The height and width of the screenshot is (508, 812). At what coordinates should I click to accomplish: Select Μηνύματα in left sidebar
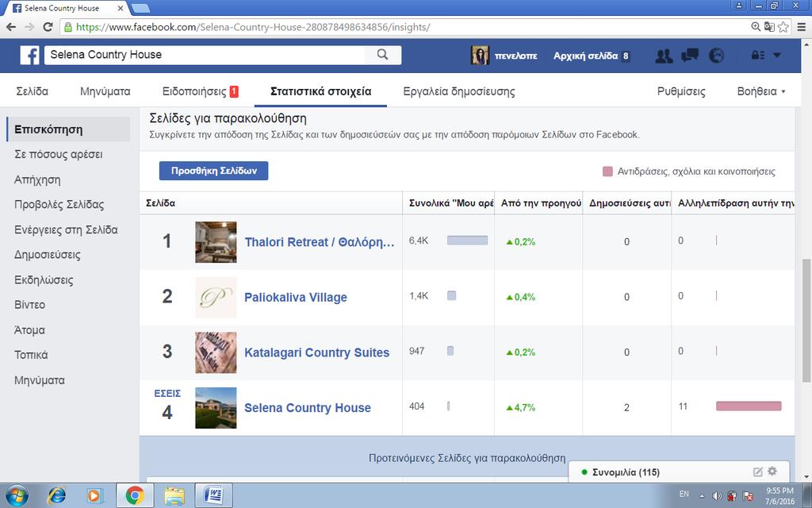pos(40,380)
